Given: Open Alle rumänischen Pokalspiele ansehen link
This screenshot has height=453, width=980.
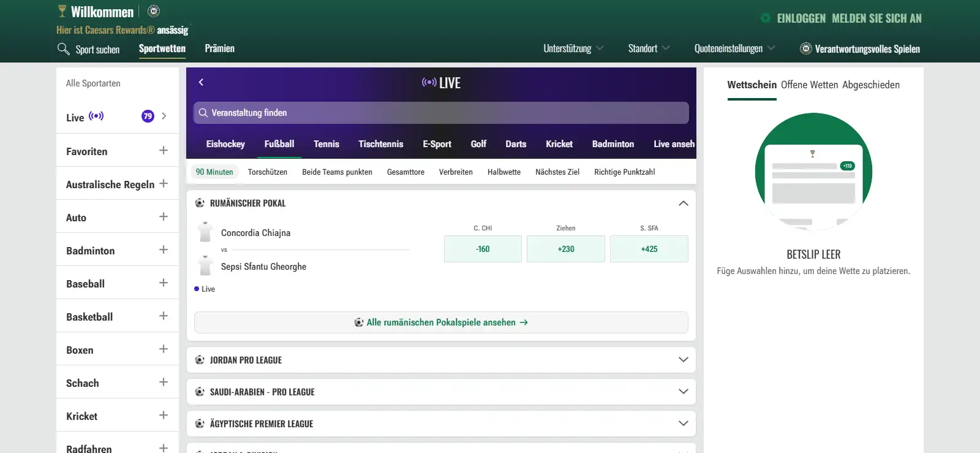Looking at the screenshot, I should [441, 322].
